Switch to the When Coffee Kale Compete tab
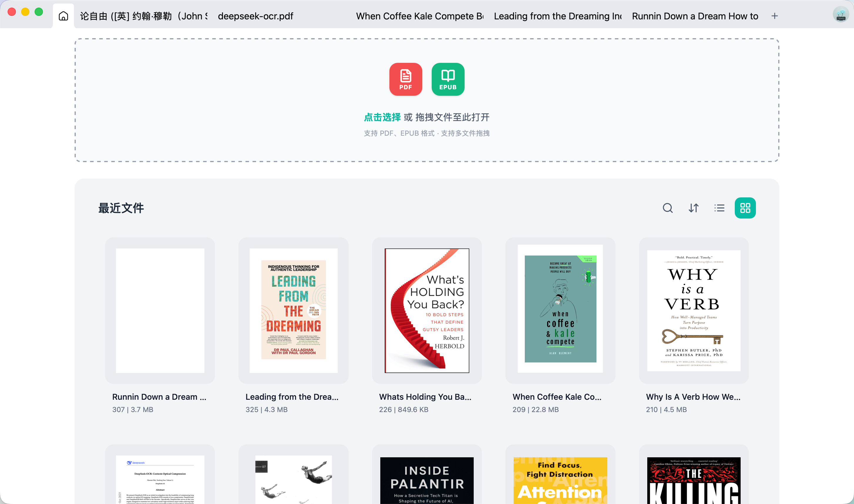854x504 pixels. coord(419,16)
